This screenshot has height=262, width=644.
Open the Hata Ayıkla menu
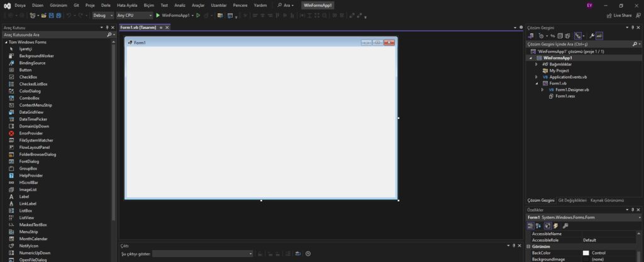click(x=127, y=5)
